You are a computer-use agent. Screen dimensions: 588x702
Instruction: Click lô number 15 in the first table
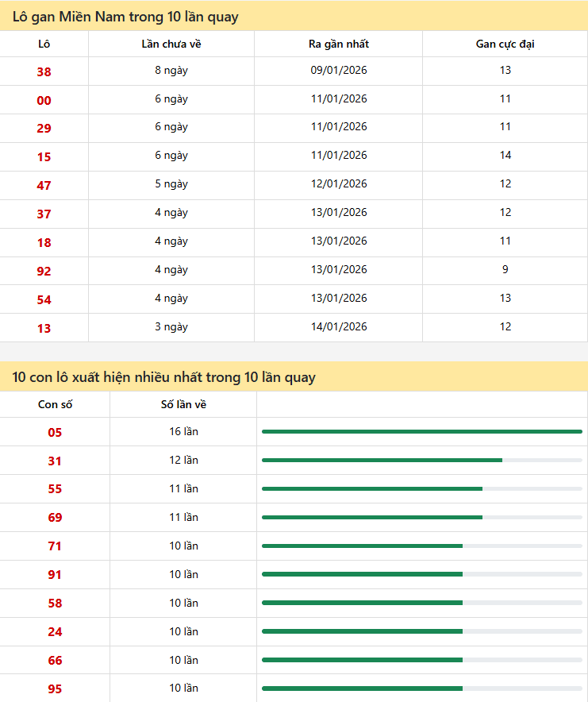click(x=44, y=157)
